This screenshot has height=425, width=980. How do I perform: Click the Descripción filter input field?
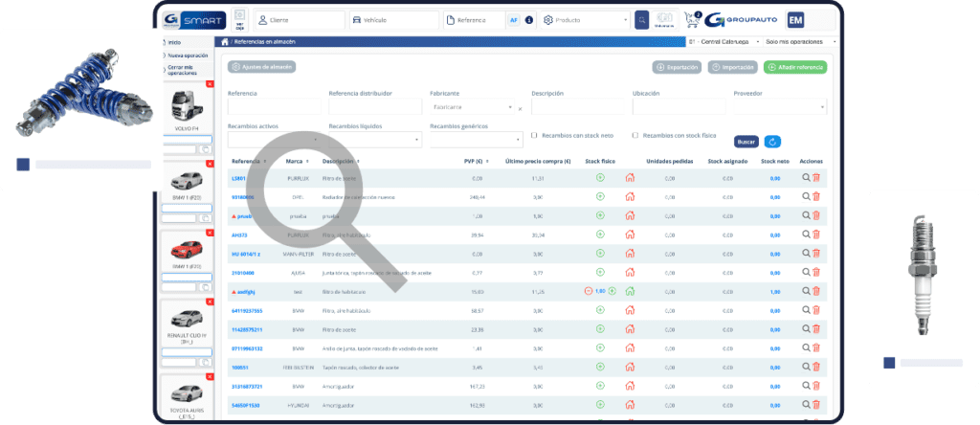[577, 108]
